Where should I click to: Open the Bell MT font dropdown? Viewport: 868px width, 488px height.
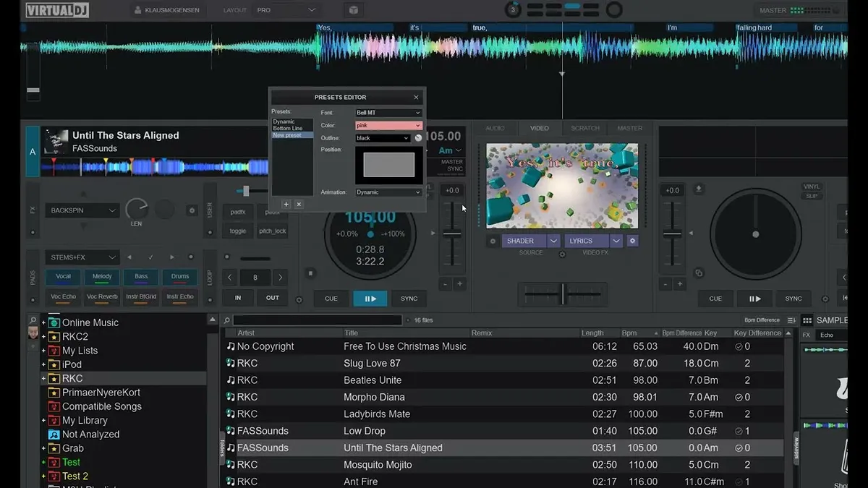tap(388, 113)
